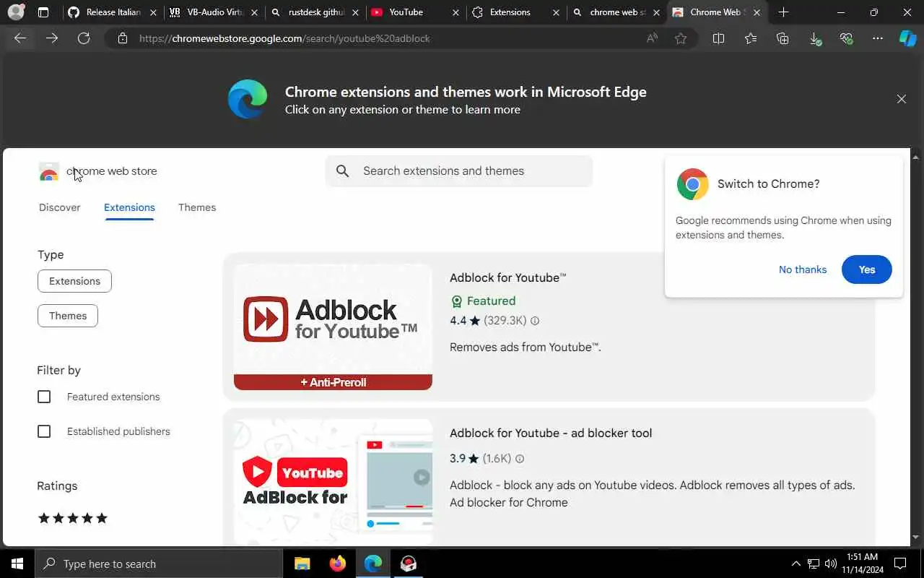This screenshot has width=924, height=578.
Task: Open the RustDesk taskbar icon
Action: [409, 564]
